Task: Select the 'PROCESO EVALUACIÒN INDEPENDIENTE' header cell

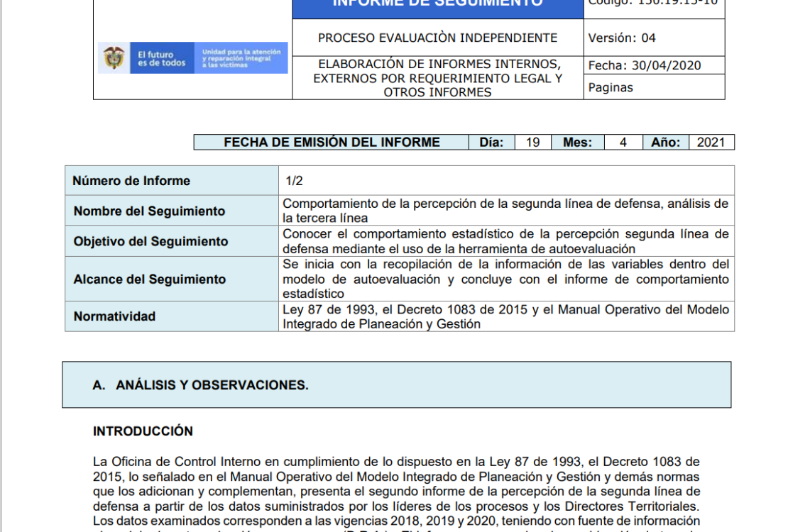Action: (438, 38)
